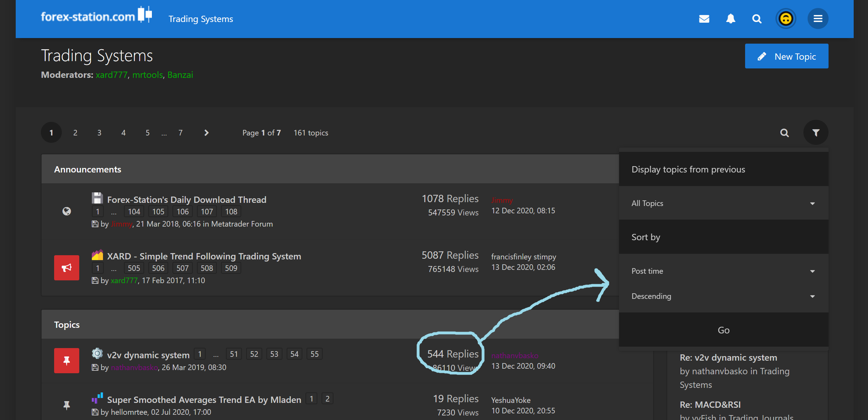Open the v2v dynamic system topic

pos(148,355)
